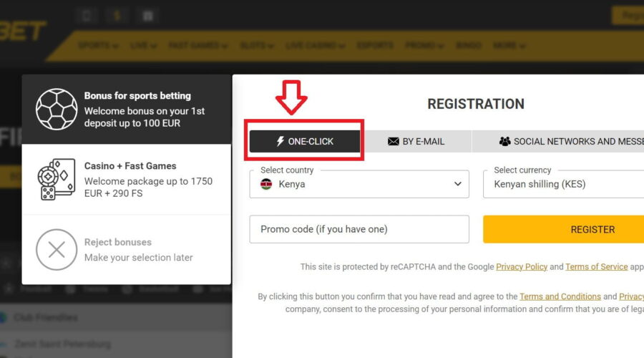Click the casino cards and chips icon
This screenshot has width=644, height=358.
57,179
